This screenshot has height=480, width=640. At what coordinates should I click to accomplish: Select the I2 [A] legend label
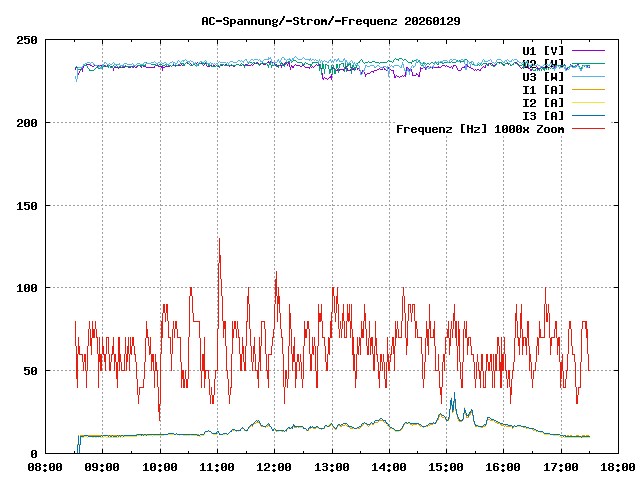tap(543, 102)
